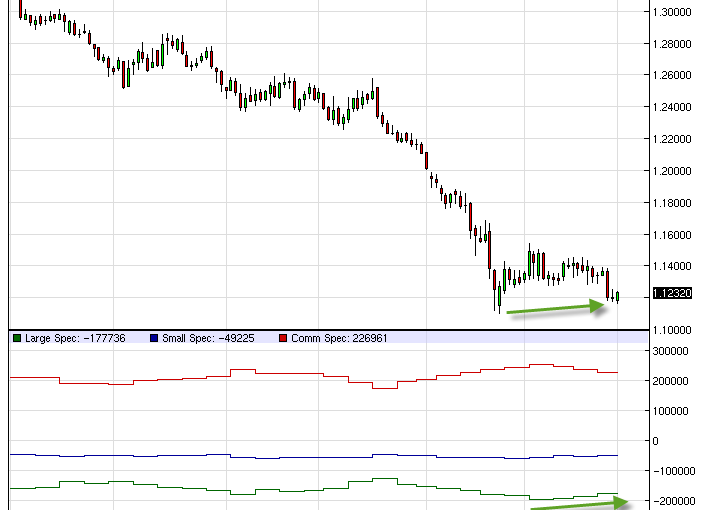Click the 1.14000 price axis label
This screenshot has height=510, width=708.
tap(672, 266)
